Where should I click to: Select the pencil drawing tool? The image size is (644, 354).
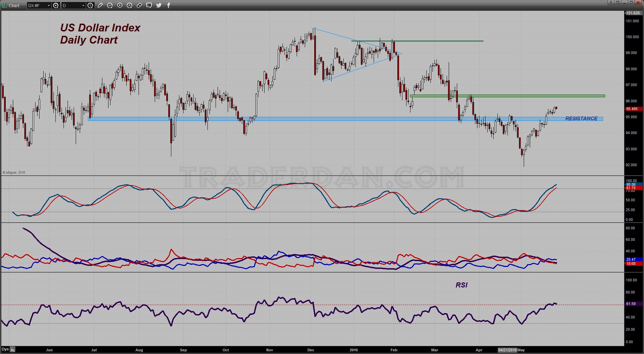click(x=100, y=5)
